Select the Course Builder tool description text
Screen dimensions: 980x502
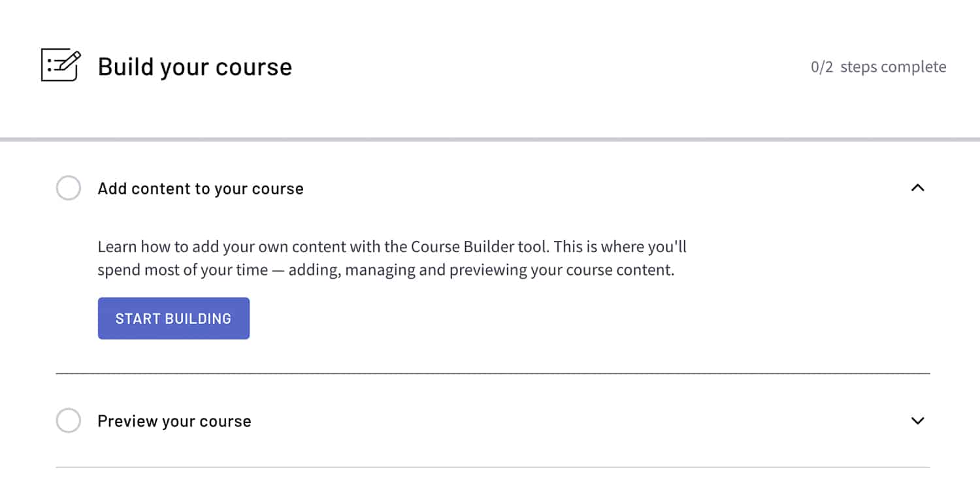(x=392, y=257)
